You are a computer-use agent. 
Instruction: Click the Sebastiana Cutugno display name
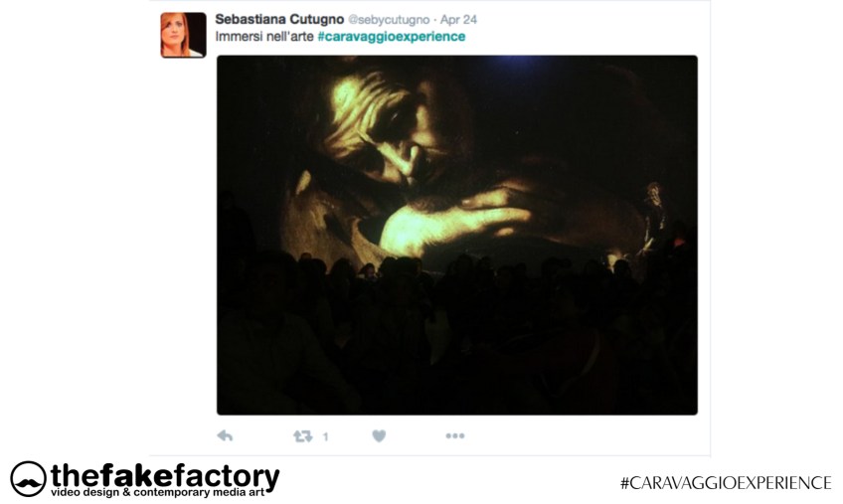pyautogui.click(x=279, y=19)
